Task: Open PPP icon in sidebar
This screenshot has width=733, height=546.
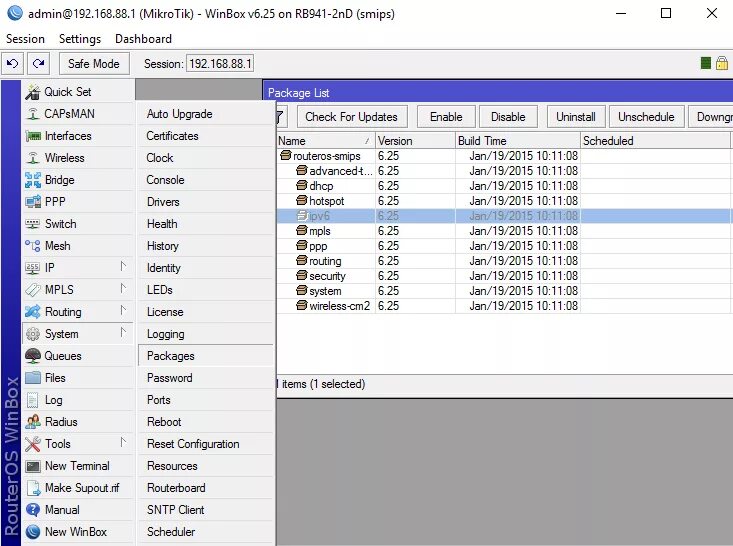Action: (x=33, y=202)
